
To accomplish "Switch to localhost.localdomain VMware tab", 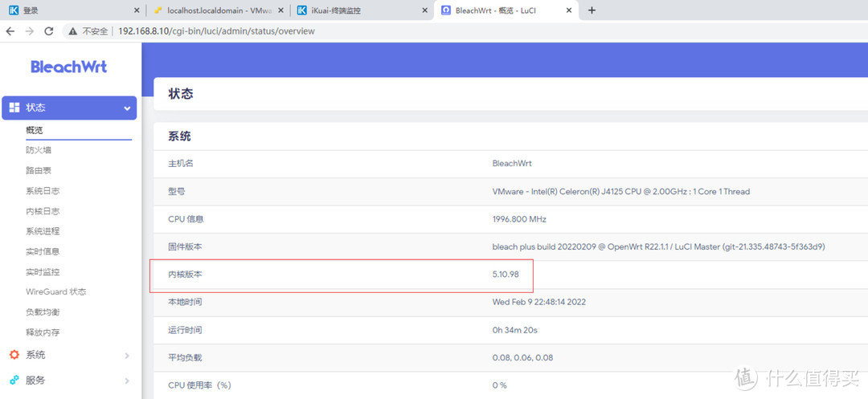I will point(219,10).
